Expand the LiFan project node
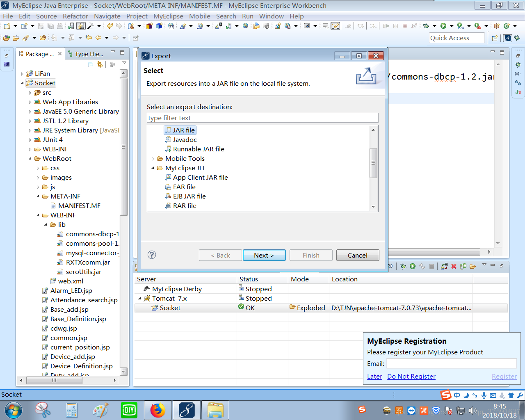The image size is (525, 420). click(23, 74)
